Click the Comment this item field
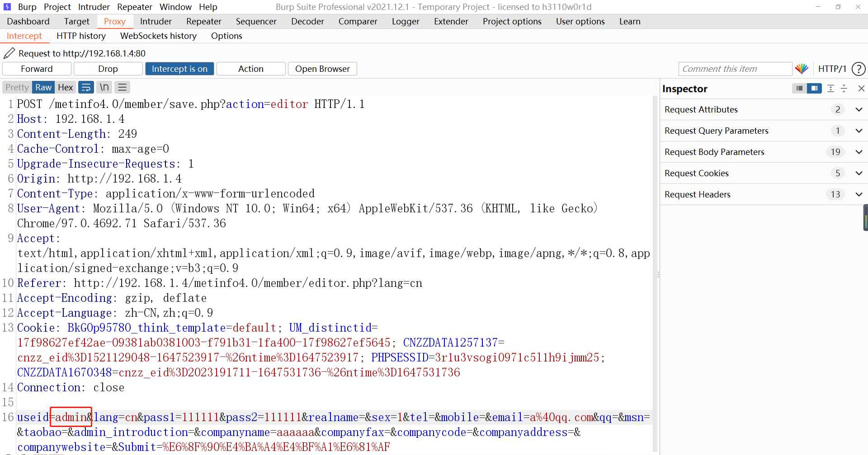 click(x=735, y=69)
